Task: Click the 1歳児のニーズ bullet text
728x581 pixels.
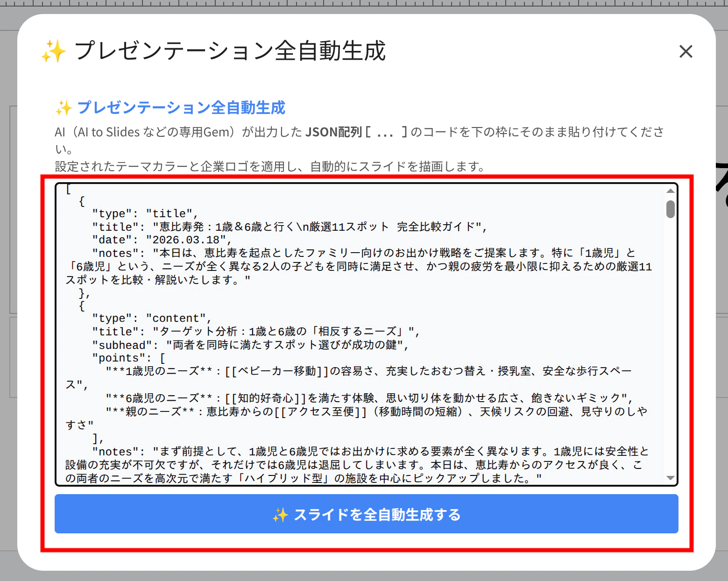Action: tap(348, 378)
